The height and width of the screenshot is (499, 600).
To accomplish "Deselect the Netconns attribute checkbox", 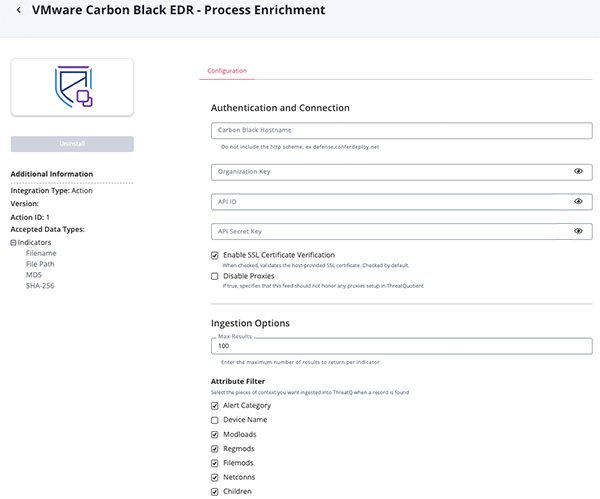I will point(215,478).
